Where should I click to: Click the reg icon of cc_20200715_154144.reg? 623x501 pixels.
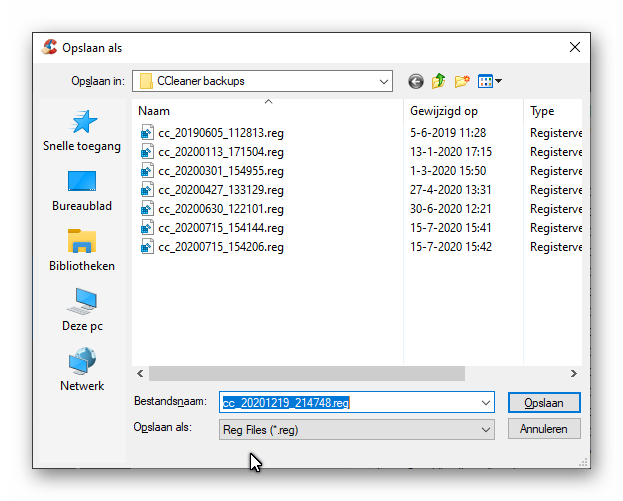coord(147,228)
